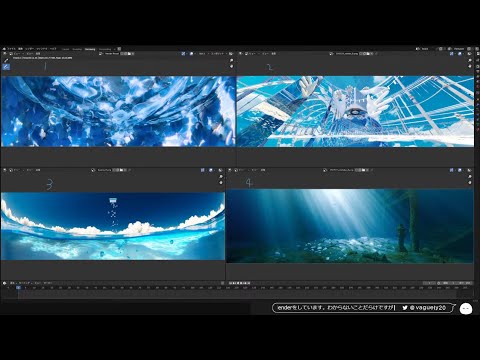
Task: Click the current frame marker on timeline
Action: point(18,287)
